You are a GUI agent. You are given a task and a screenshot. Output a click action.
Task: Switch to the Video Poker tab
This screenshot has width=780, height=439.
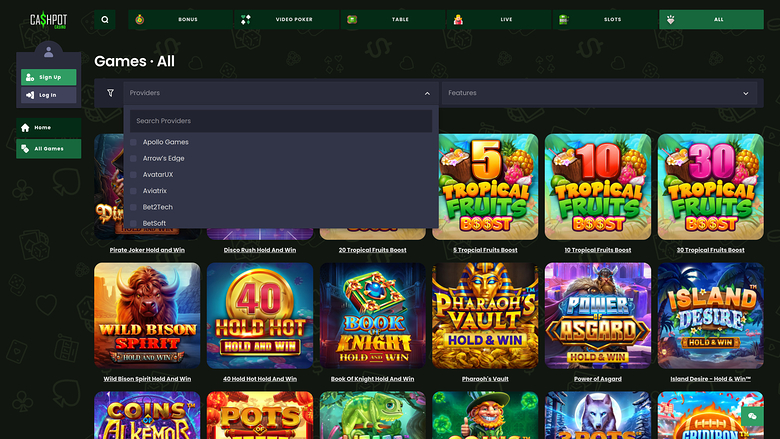(287, 19)
